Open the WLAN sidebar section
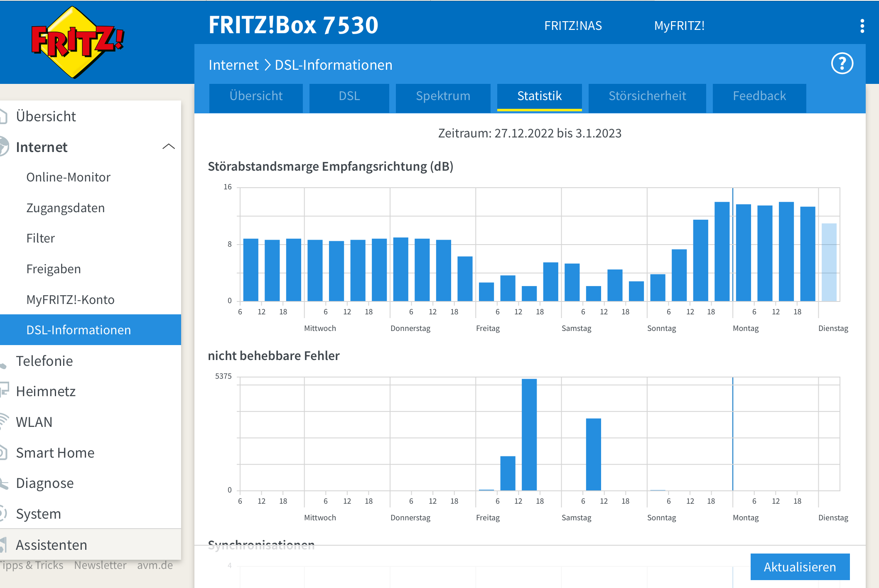The height and width of the screenshot is (588, 879). (x=34, y=422)
